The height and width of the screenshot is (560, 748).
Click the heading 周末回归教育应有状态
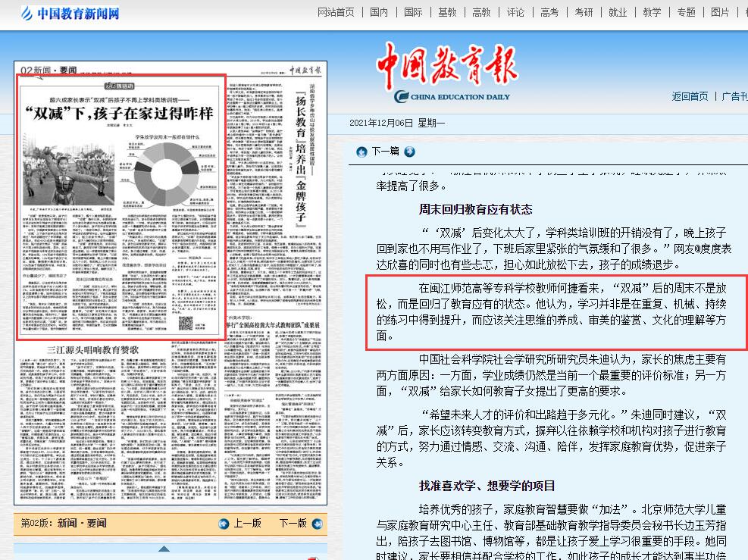pyautogui.click(x=476, y=209)
